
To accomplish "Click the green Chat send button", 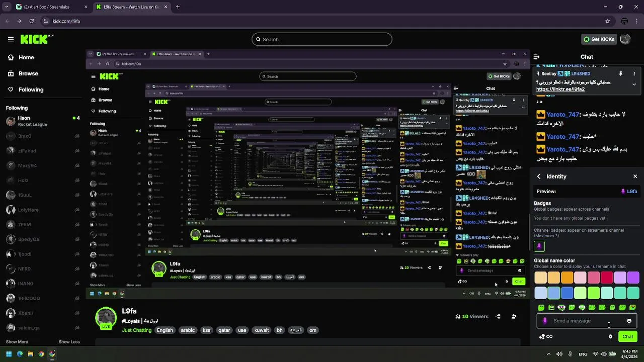I will tap(628, 336).
